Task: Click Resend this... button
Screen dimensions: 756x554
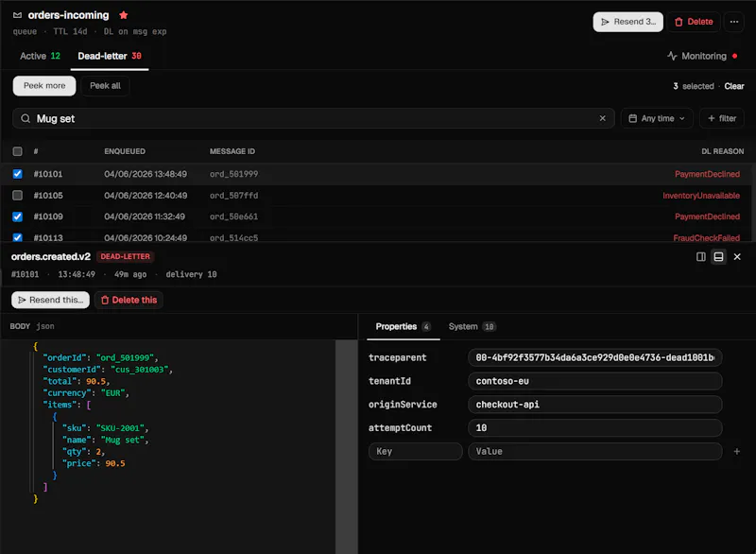Action: 51,300
